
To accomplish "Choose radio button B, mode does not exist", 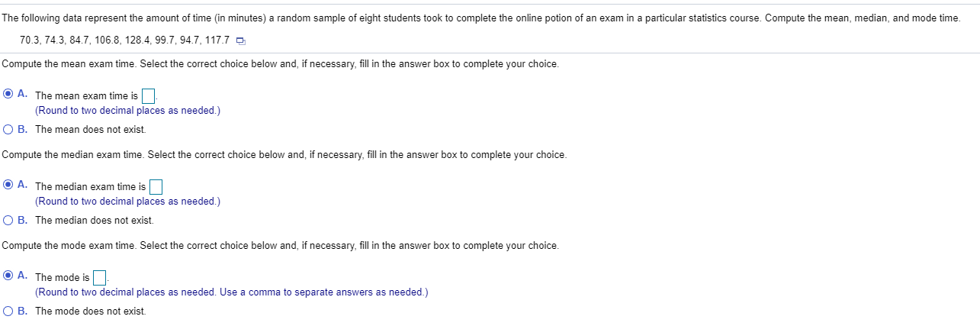I will pyautogui.click(x=8, y=311).
